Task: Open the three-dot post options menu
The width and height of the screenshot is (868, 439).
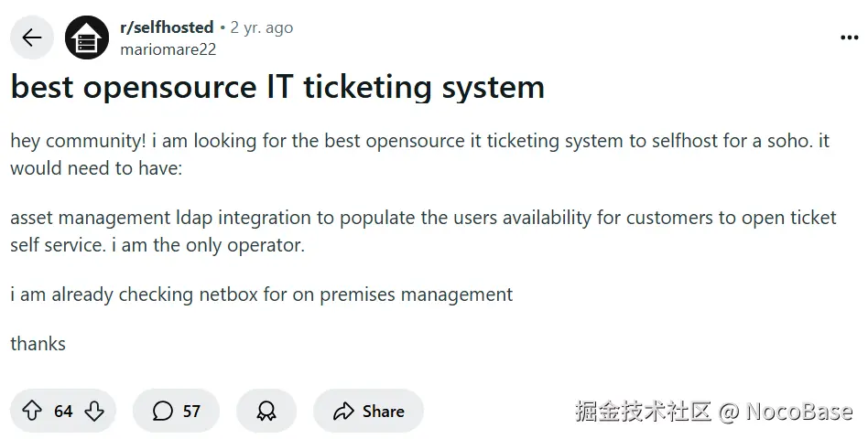Action: click(x=849, y=37)
